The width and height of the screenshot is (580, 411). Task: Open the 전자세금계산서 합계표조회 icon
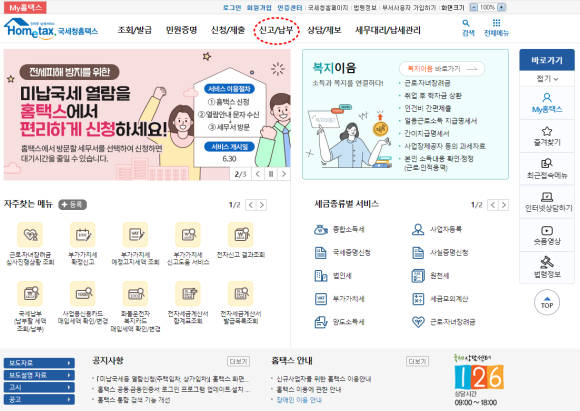point(188,294)
